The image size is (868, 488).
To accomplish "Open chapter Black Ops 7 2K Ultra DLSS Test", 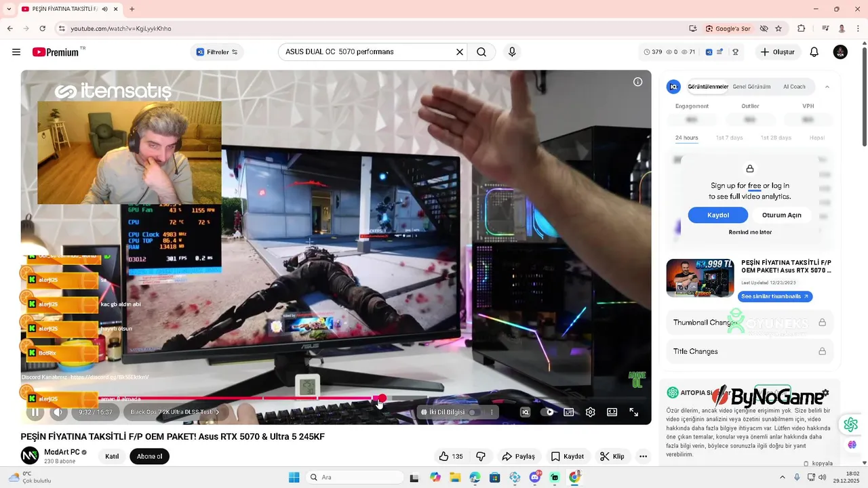I will point(175,412).
